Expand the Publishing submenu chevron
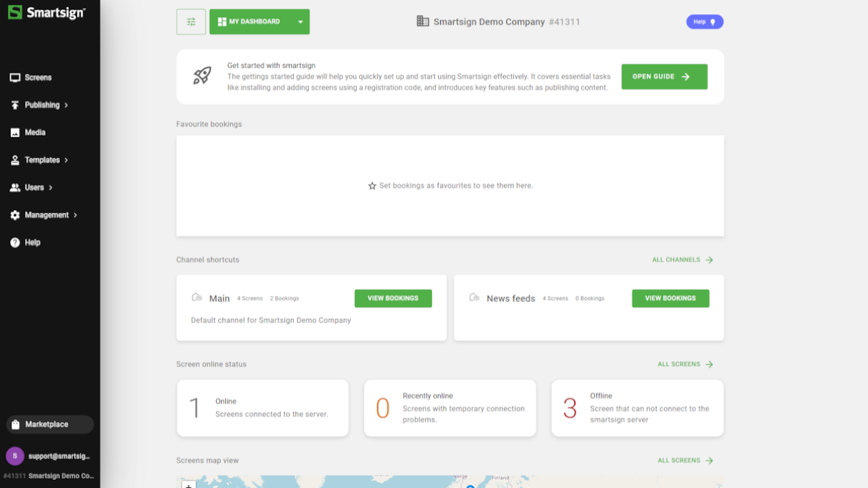The image size is (868, 488). tap(66, 105)
